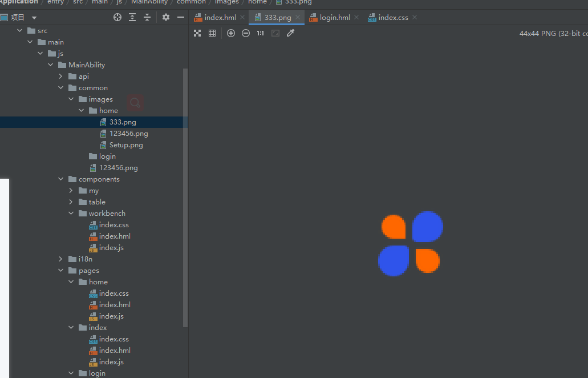
Task: Collapse the pages login folder
Action: click(71, 373)
